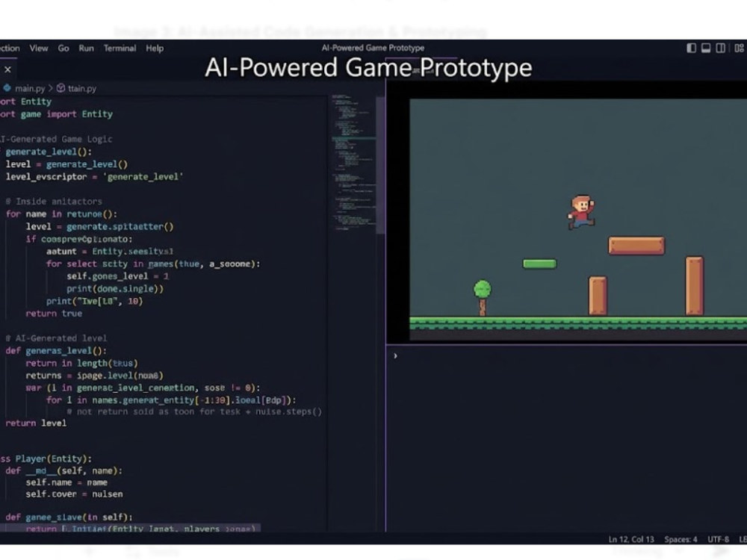The height and width of the screenshot is (560, 747).
Task: Click 'AI-Powered Game Prototype' window title
Action: pyautogui.click(x=373, y=48)
